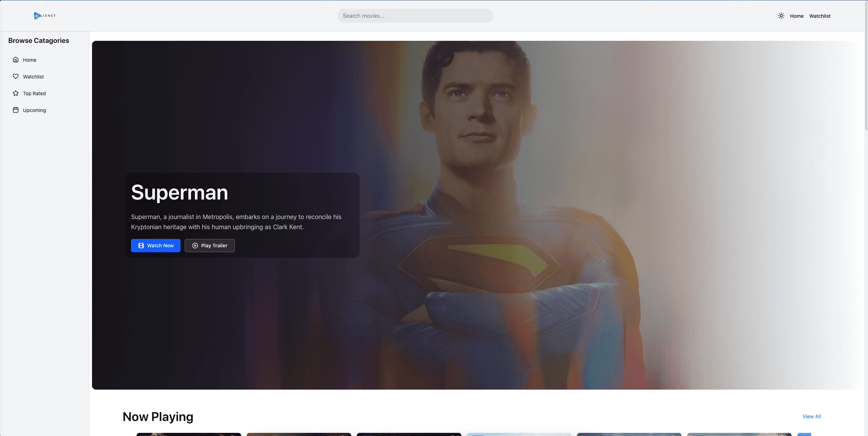Viewport: 868px width, 436px height.
Task: Click the heart icon on the first Now Playing card
Action: (x=233, y=435)
